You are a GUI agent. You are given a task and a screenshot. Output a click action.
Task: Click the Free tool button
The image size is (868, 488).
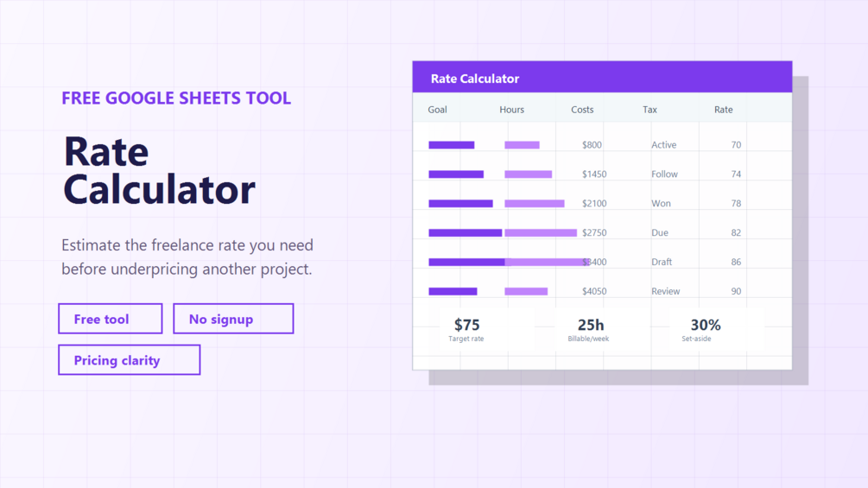pyautogui.click(x=111, y=319)
